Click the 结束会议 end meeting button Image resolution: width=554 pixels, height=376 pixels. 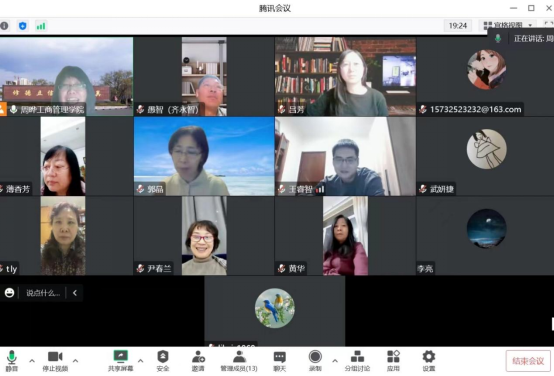pos(528,361)
